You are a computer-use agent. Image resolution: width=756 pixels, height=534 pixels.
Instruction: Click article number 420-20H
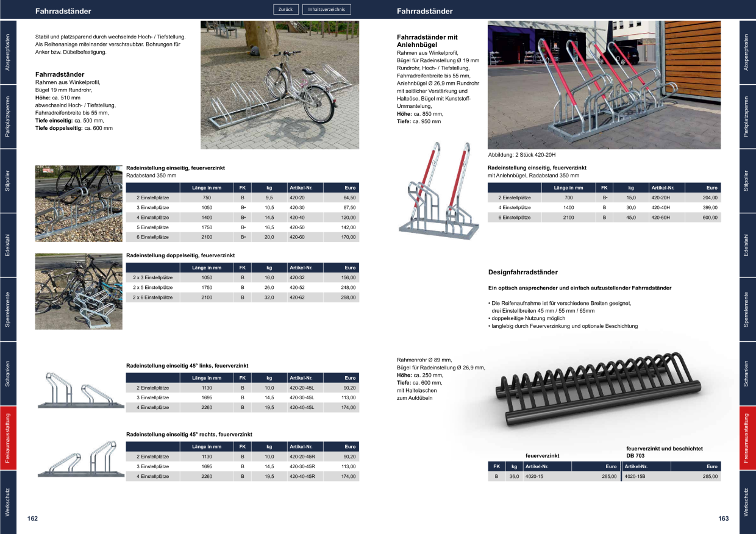tap(661, 198)
